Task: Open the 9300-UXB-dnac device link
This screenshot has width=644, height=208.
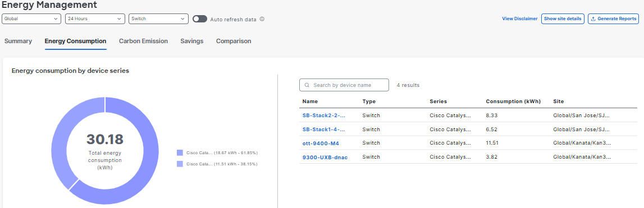Action: (x=325, y=157)
